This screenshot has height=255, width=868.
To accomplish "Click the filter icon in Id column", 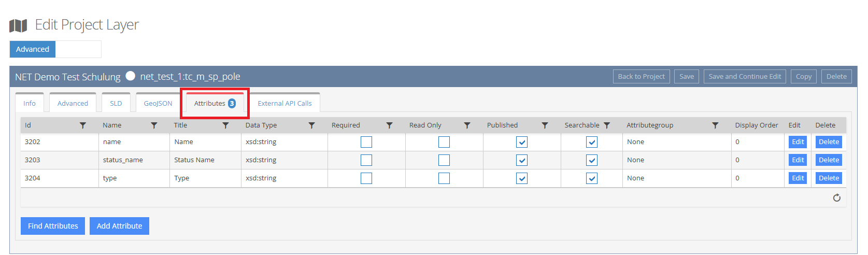I will (x=82, y=125).
